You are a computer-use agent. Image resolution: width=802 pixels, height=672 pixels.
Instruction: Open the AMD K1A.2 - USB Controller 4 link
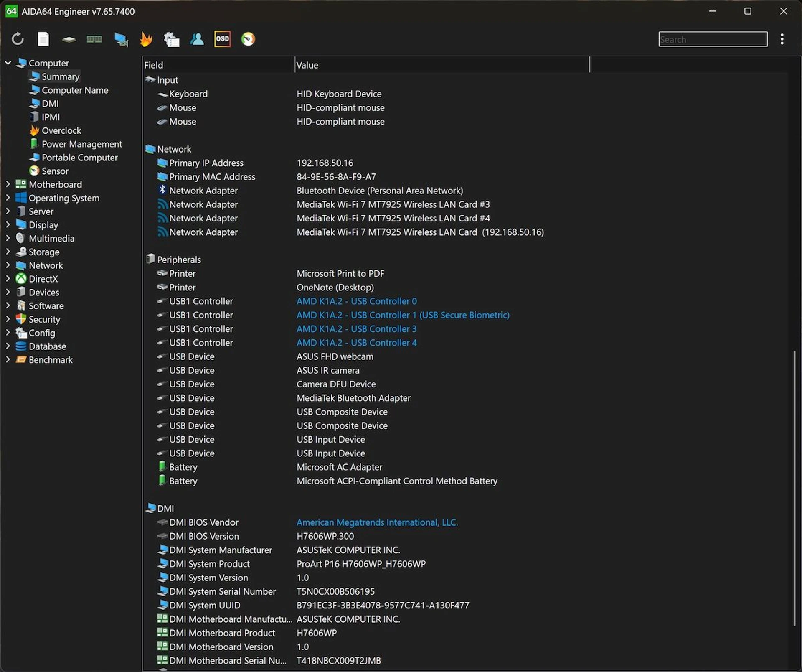356,342
